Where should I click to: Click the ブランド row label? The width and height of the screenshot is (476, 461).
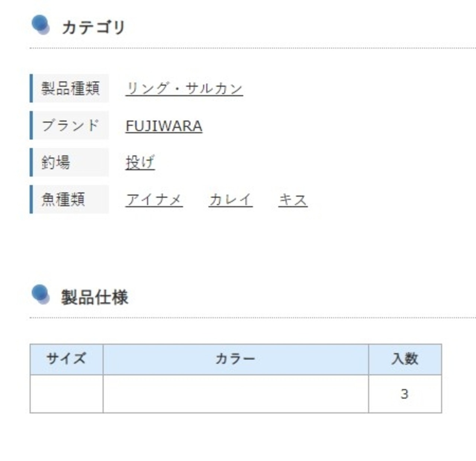pyautogui.click(x=70, y=126)
